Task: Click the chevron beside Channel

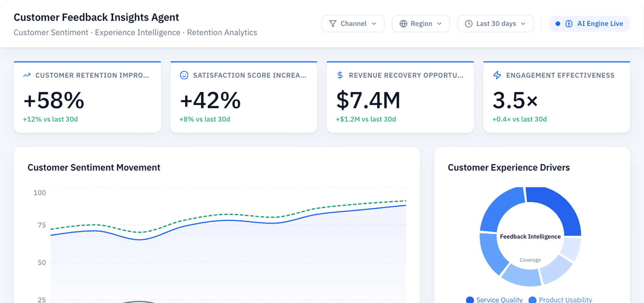Action: [x=374, y=24]
